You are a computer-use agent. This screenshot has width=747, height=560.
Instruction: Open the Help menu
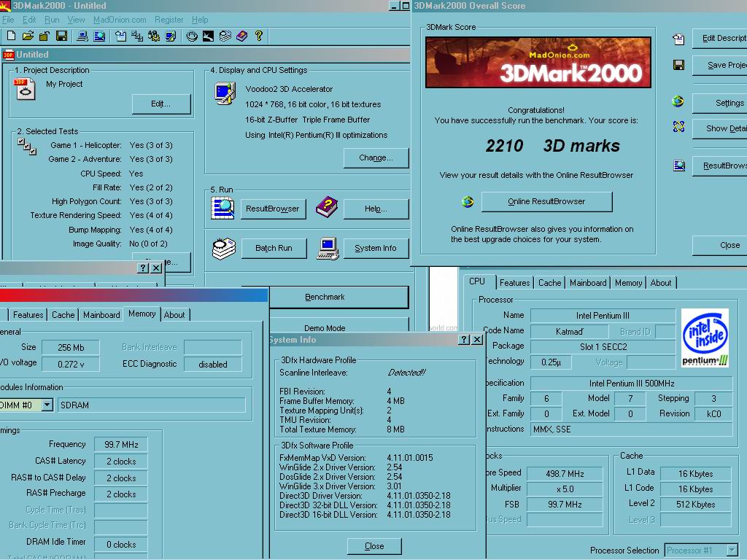click(200, 20)
